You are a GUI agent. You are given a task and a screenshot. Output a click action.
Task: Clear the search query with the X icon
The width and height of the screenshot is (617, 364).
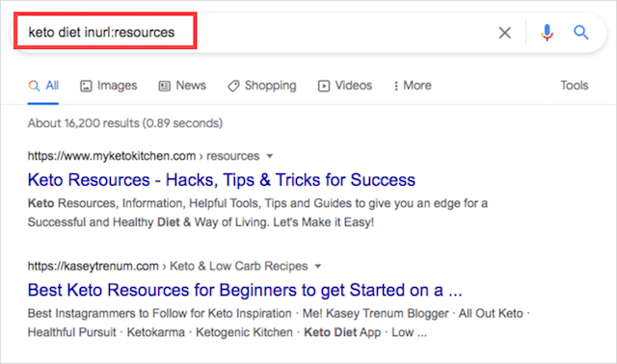[x=505, y=33]
